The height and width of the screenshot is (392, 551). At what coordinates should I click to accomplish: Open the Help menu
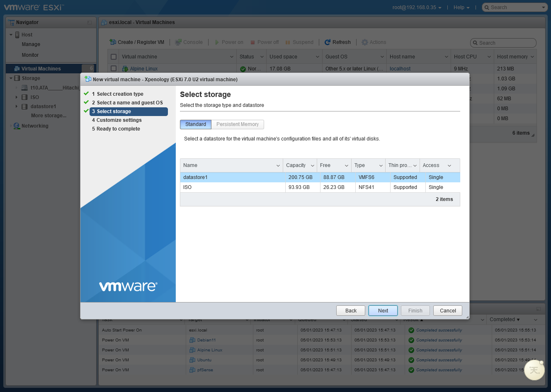click(461, 7)
